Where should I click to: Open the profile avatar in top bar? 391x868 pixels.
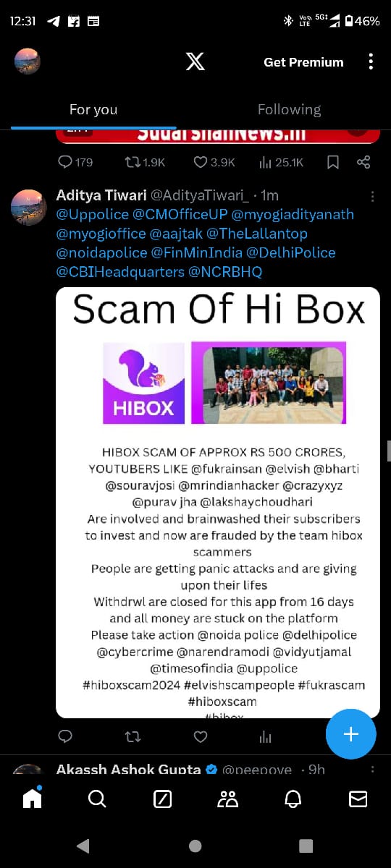28,61
